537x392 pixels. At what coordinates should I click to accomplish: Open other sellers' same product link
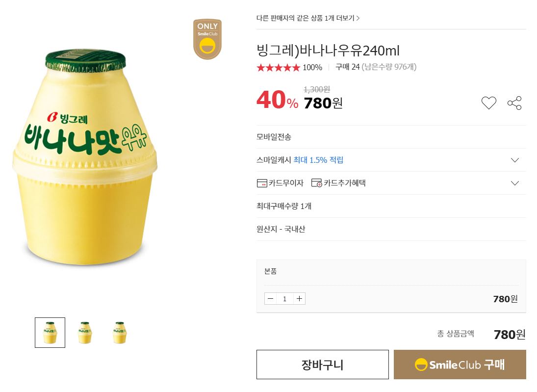(x=308, y=18)
